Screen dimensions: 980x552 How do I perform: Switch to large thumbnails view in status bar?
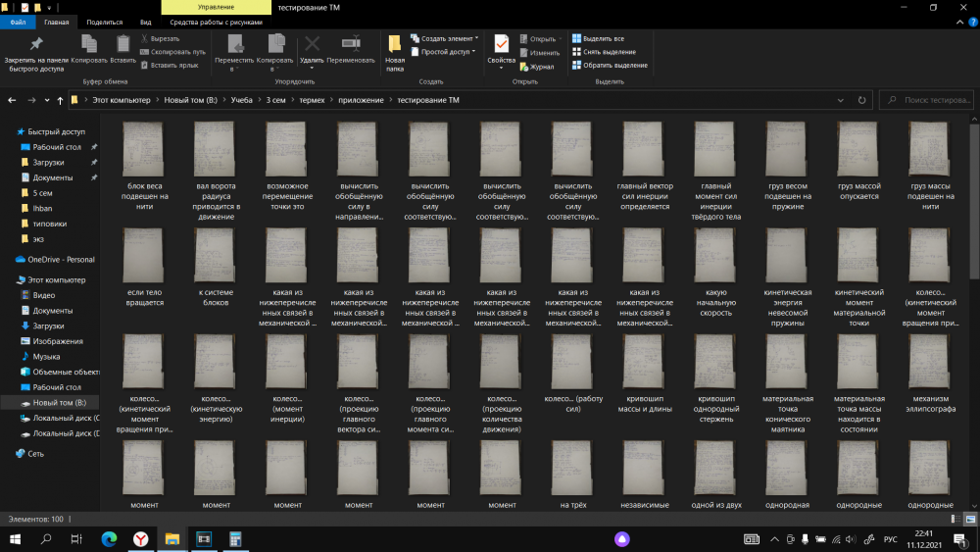pyautogui.click(x=970, y=519)
